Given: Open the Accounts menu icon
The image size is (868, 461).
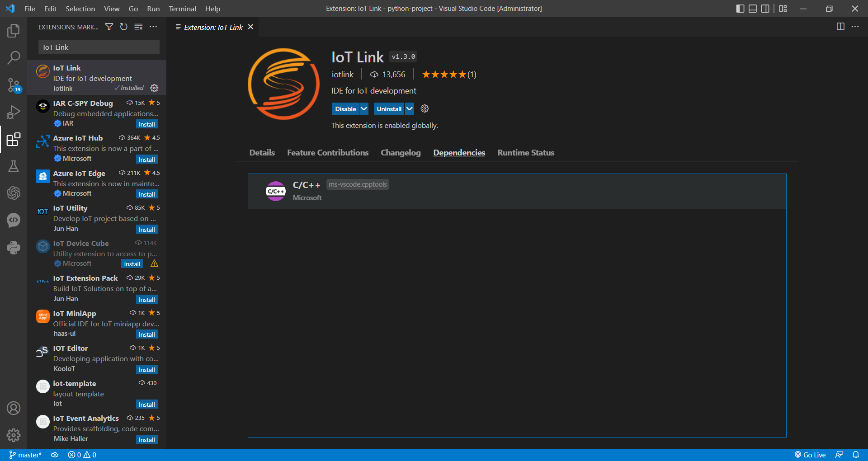Looking at the screenshot, I should point(14,408).
